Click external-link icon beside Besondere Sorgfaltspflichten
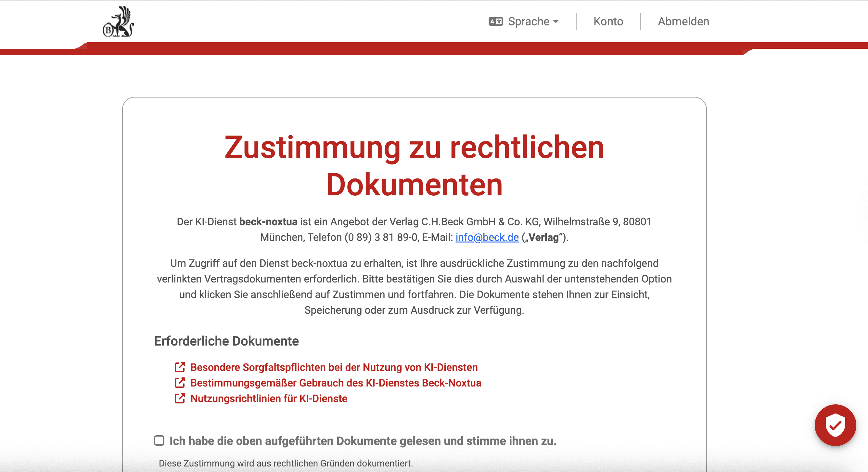This screenshot has height=472, width=868. [180, 367]
